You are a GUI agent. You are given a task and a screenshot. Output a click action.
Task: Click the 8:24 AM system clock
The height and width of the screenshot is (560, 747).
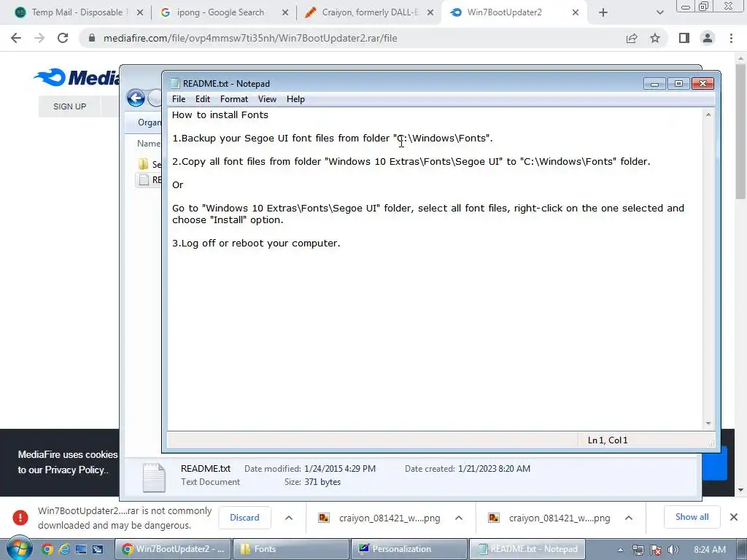click(x=710, y=550)
